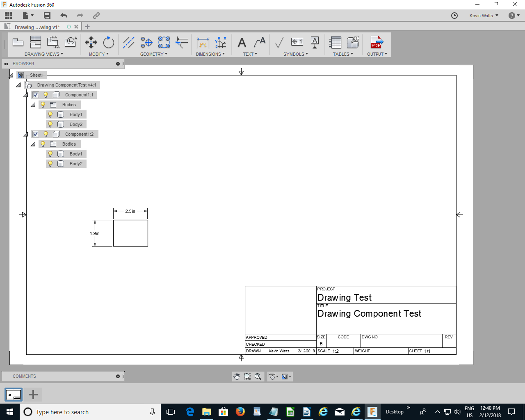Click the Undo button
The image size is (525, 420).
64,15
